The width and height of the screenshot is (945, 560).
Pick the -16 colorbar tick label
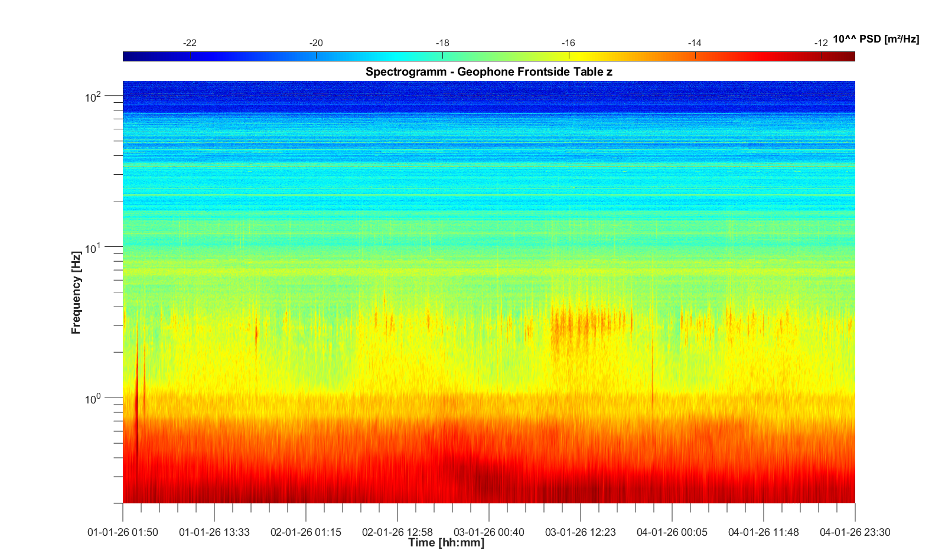pyautogui.click(x=568, y=43)
